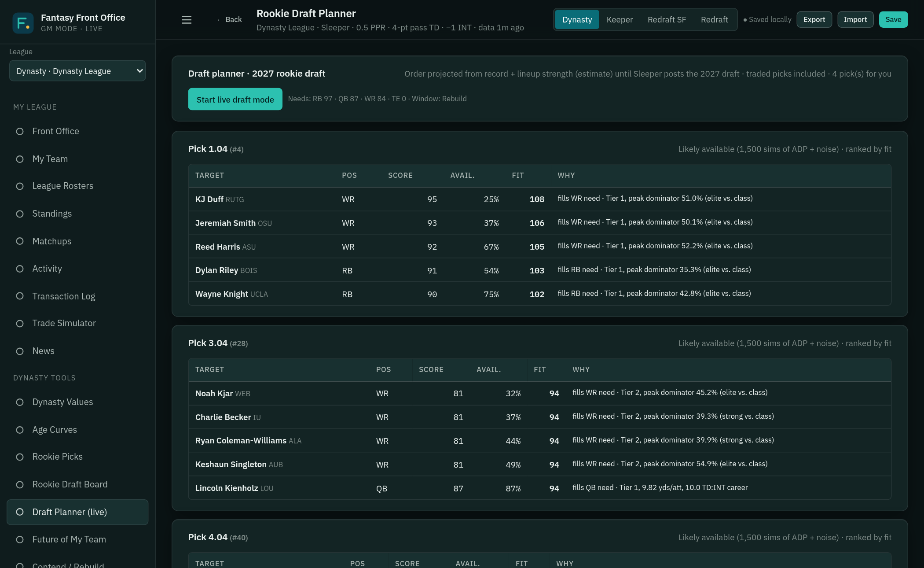This screenshot has width=924, height=568.
Task: Click the circle icon beside Transaction Log
Action: [20, 296]
